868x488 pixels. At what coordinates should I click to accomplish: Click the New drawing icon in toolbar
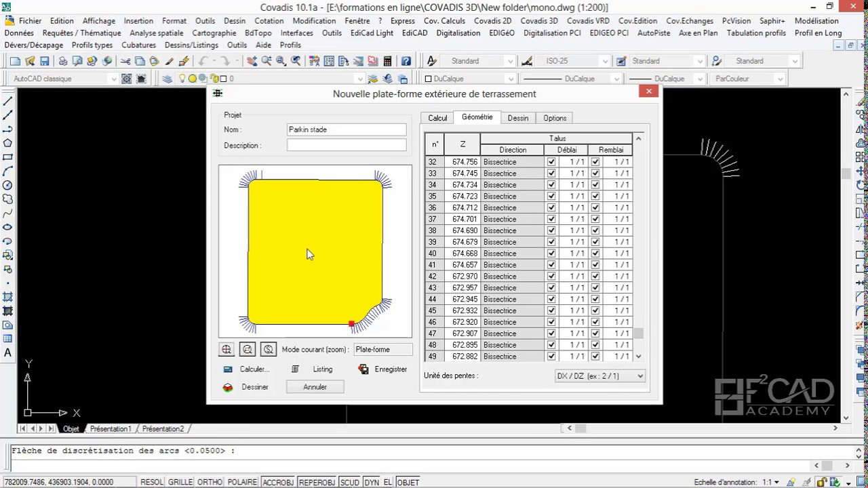click(x=15, y=61)
